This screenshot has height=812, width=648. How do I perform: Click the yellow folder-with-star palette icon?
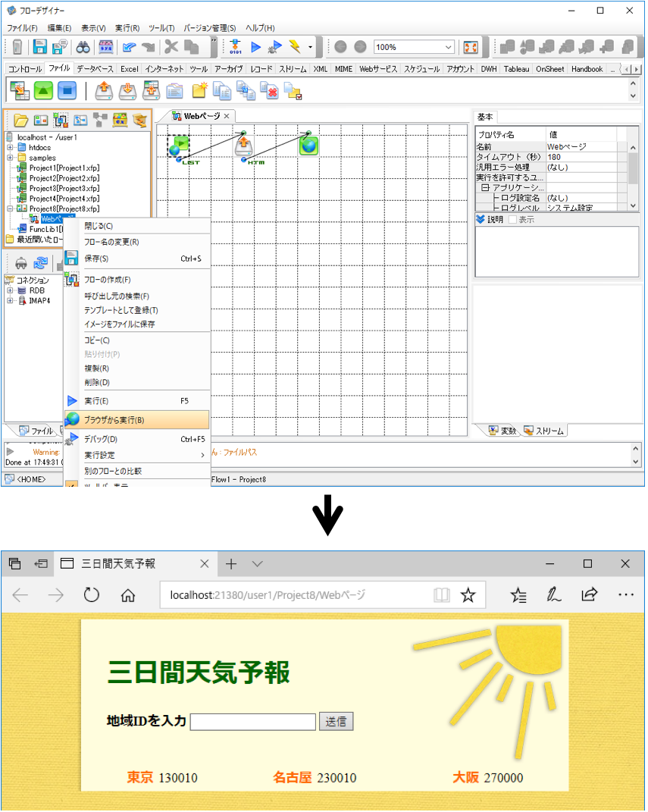(x=199, y=91)
